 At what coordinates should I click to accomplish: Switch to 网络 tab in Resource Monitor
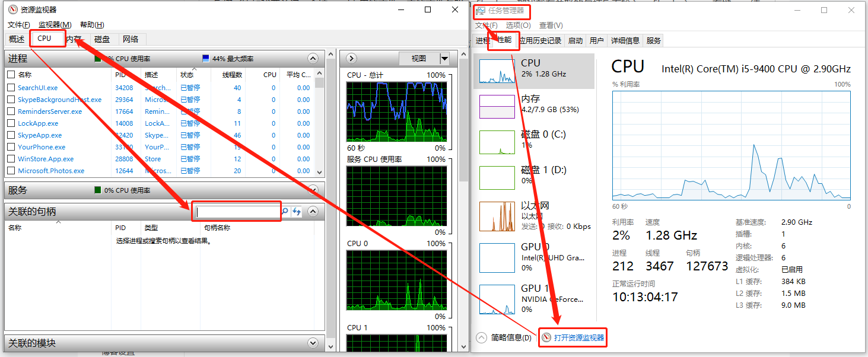pyautogui.click(x=131, y=39)
